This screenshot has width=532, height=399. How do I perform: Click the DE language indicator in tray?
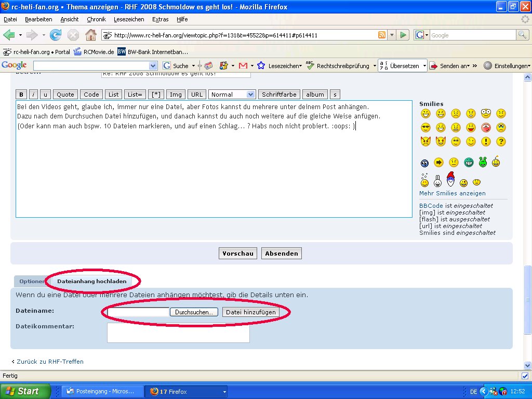pos(474,392)
